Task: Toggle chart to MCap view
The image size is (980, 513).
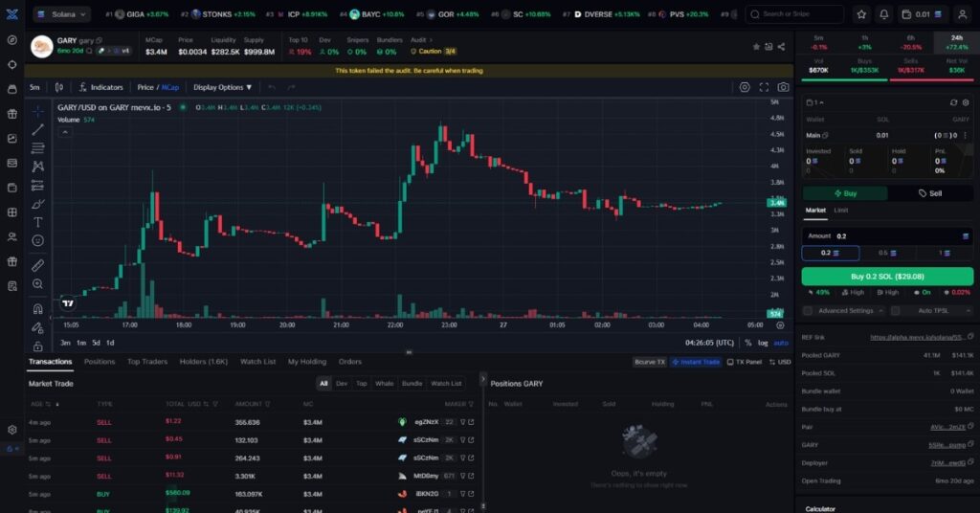Action: 170,87
